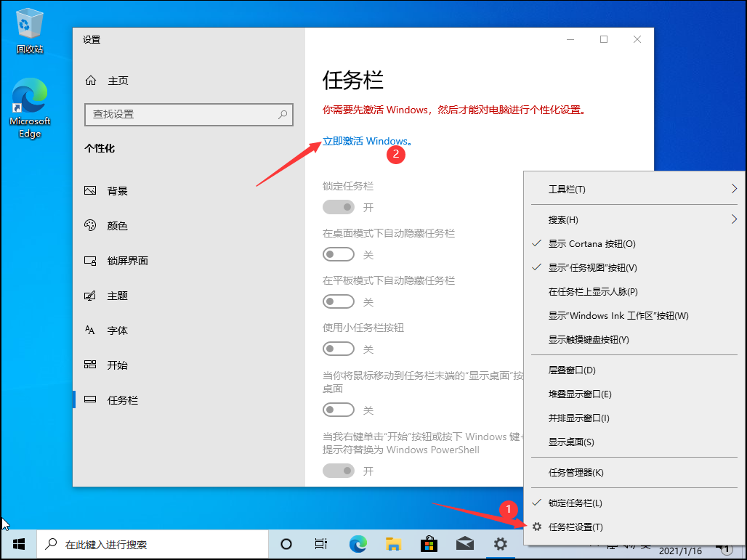Expand the 工具栏(T) submenu arrow
This screenshot has width=747, height=560.
734,189
